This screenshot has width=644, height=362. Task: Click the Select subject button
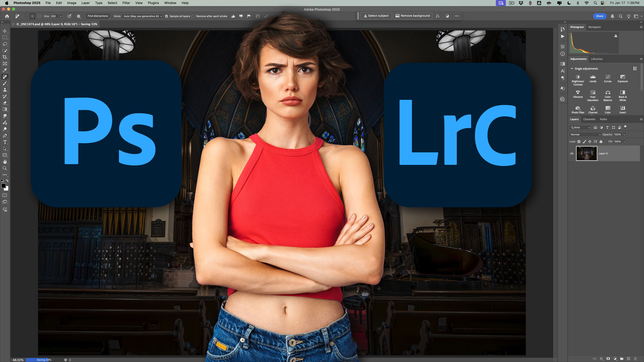376,16
